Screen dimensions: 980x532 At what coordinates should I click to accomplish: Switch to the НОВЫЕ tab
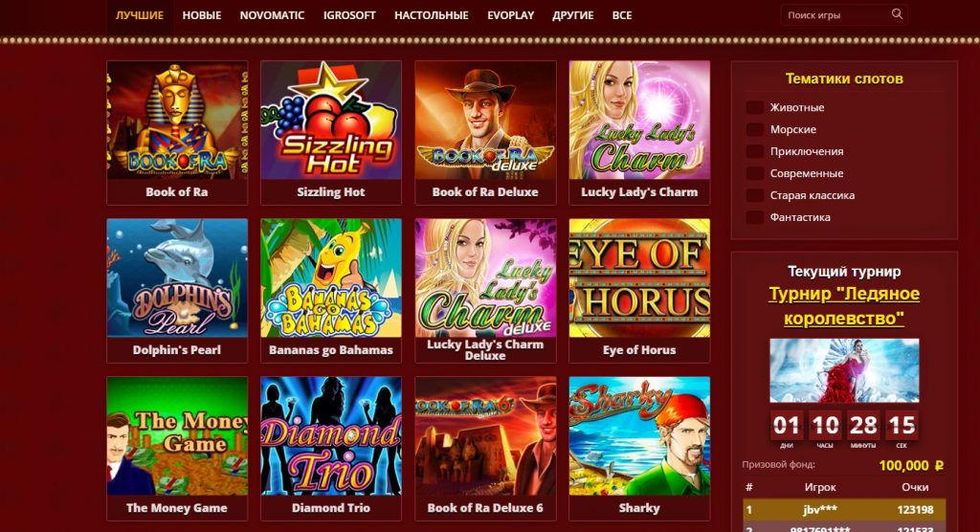click(x=202, y=15)
